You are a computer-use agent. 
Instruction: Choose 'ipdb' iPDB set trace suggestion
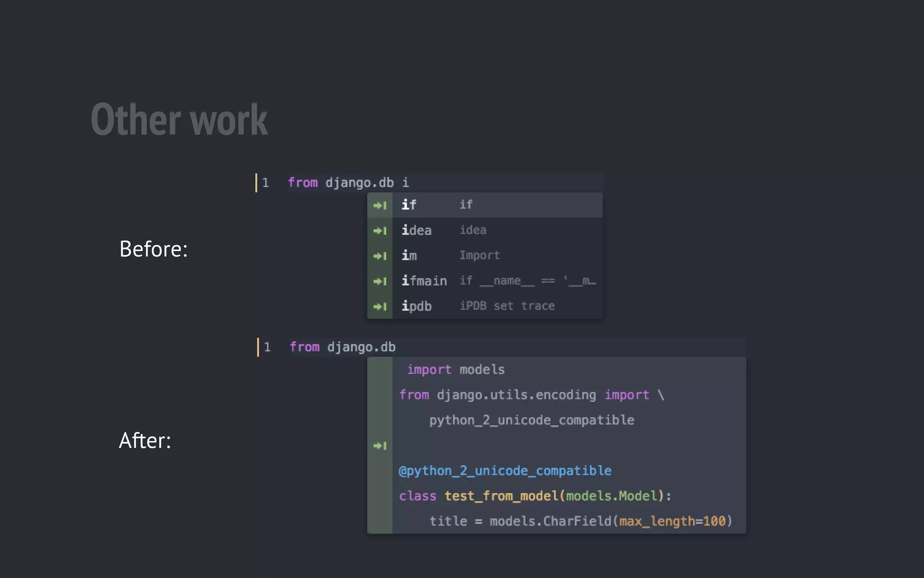click(x=496, y=306)
